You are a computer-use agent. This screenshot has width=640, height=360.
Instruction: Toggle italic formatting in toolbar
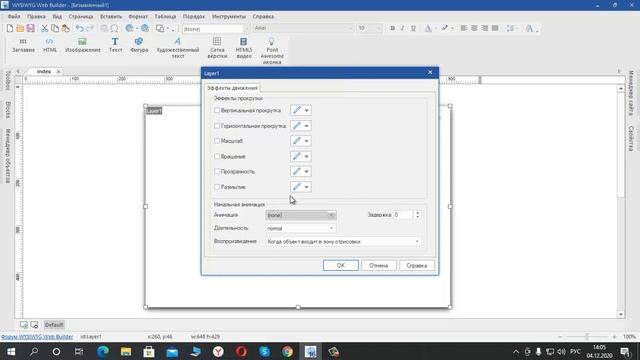(x=402, y=28)
